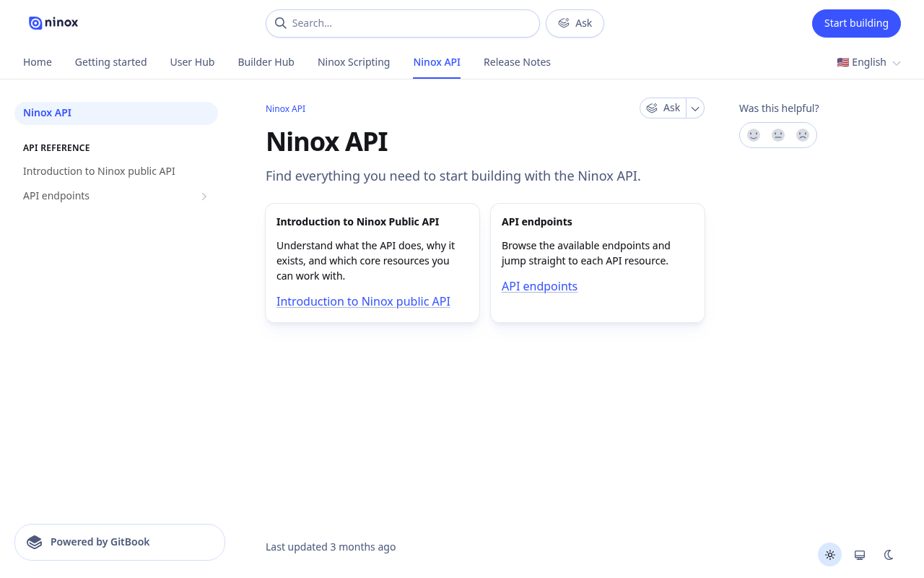Open Introduction to Ninox public API in the sidebar
This screenshot has width=924, height=578.
(116, 172)
